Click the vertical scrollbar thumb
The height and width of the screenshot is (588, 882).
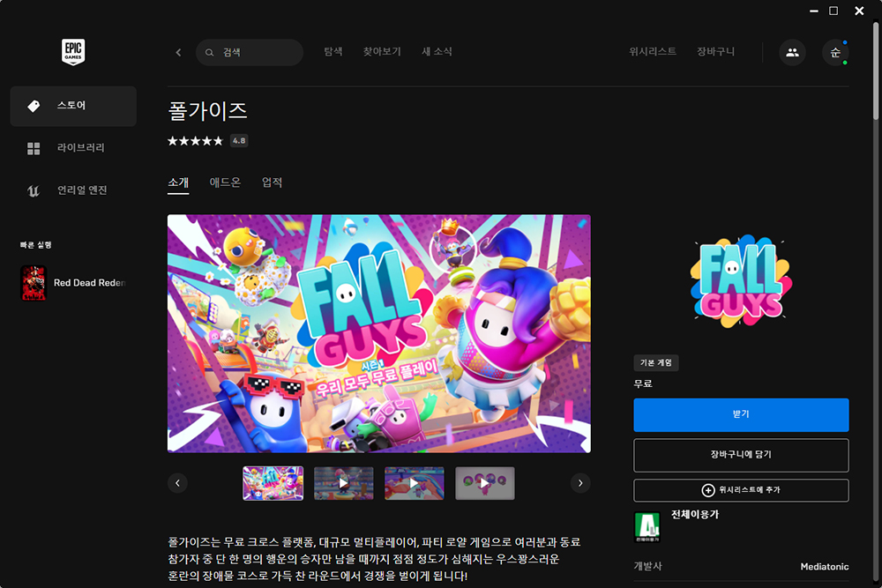coord(876,71)
